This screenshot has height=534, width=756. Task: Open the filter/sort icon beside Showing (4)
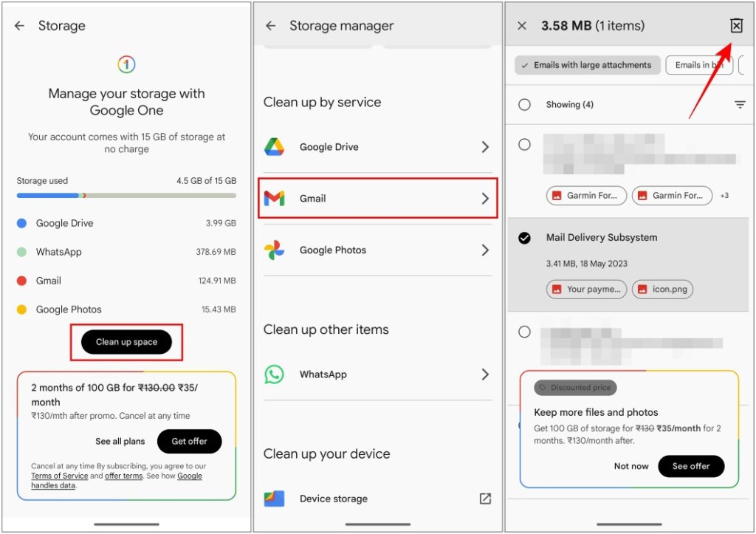click(x=740, y=105)
